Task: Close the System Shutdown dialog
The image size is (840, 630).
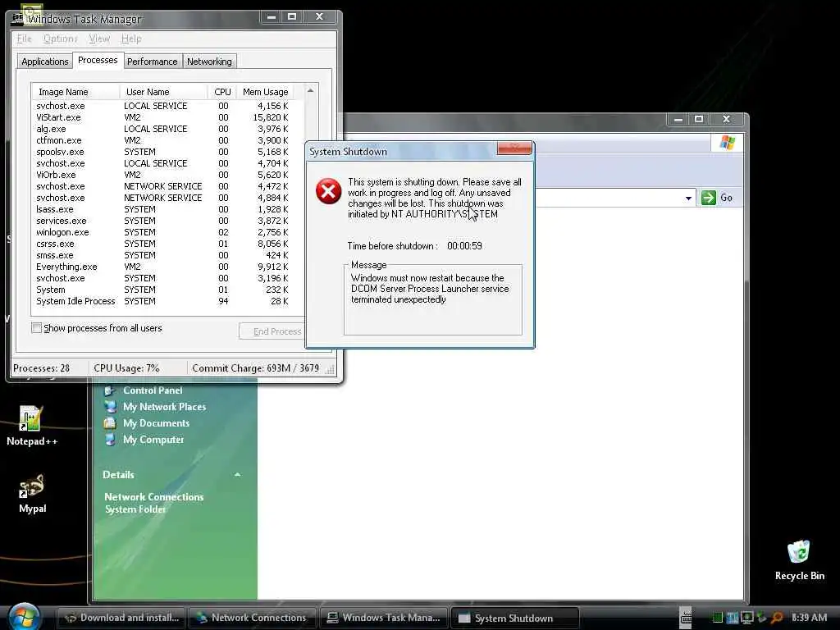Action: coord(514,148)
